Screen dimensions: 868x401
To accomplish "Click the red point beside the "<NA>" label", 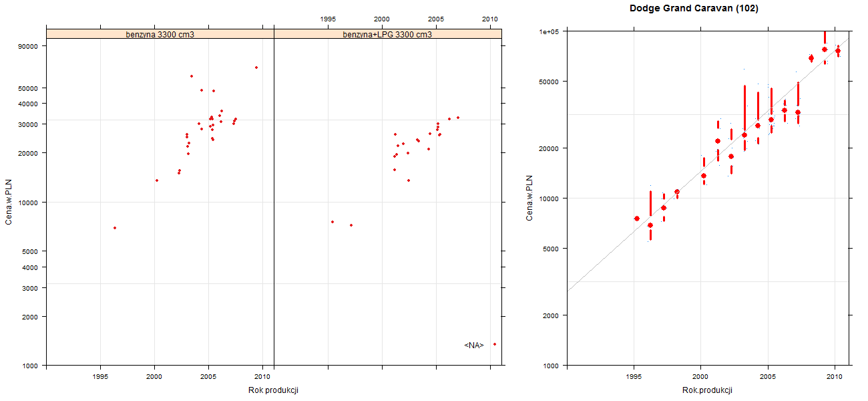I will click(495, 344).
